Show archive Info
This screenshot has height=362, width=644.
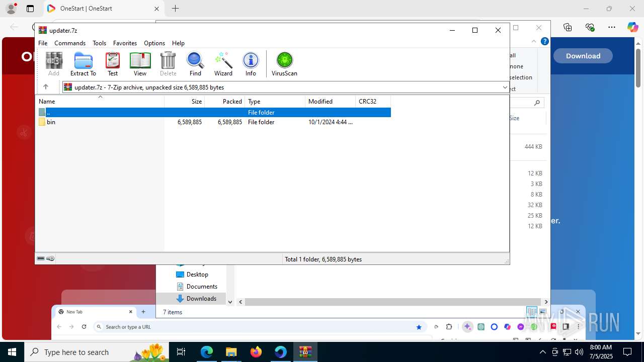click(x=251, y=64)
